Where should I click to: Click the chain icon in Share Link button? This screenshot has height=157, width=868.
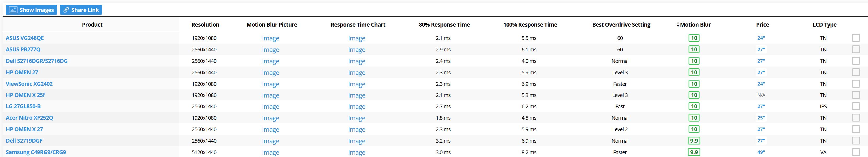[x=66, y=10]
